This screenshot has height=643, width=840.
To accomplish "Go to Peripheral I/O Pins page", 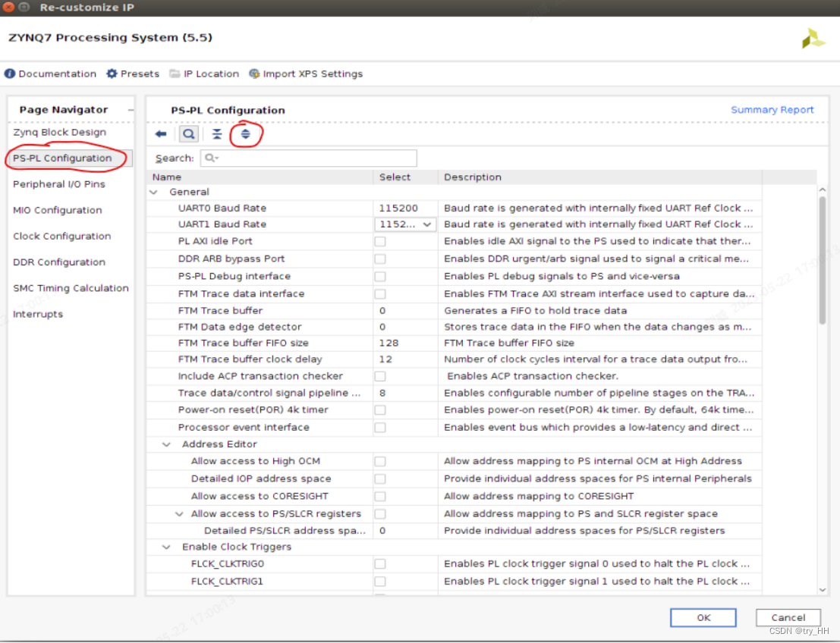I will click(x=59, y=184).
